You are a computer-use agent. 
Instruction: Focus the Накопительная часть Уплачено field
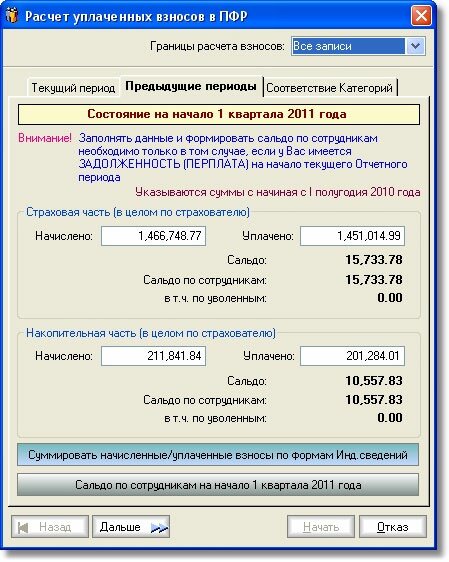(x=352, y=356)
